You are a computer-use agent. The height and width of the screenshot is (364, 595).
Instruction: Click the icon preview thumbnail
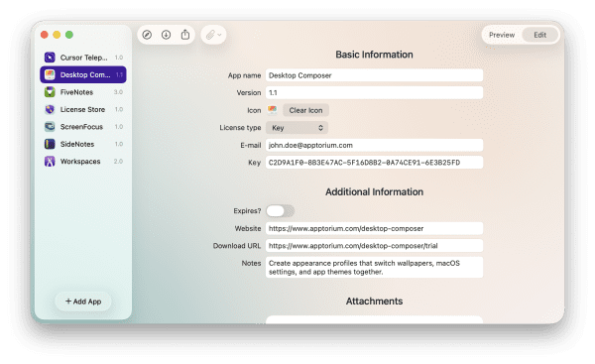272,110
